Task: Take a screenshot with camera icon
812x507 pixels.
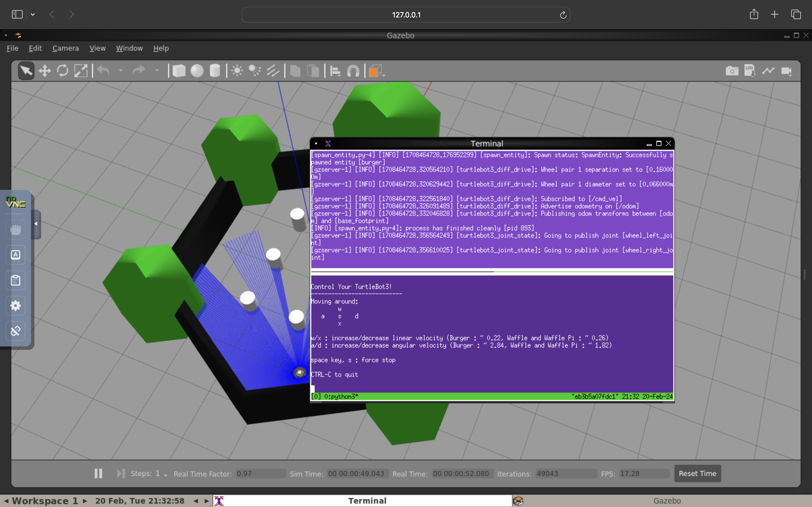Action: point(732,71)
